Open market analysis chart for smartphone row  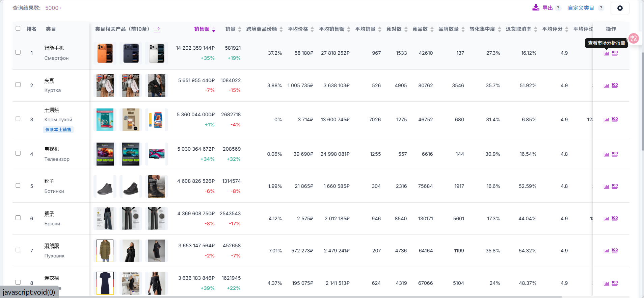(x=606, y=53)
